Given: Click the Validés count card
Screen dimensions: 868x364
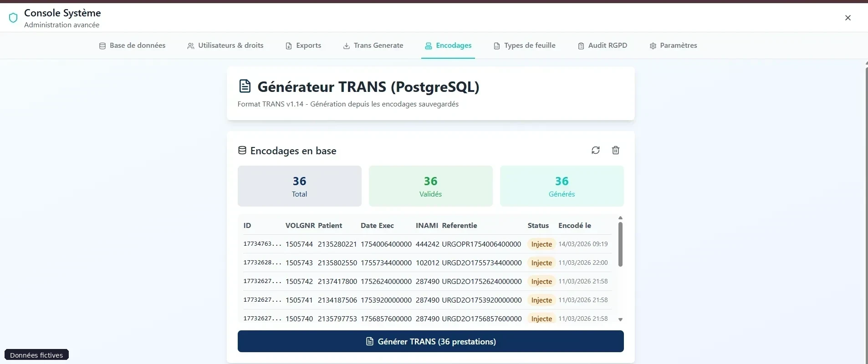Looking at the screenshot, I should click(x=431, y=186).
